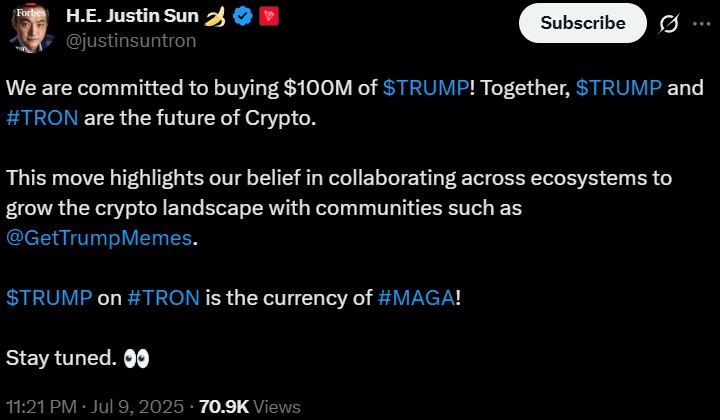Open the #MAGA hashtag
The image size is (720, 420).
(x=416, y=297)
